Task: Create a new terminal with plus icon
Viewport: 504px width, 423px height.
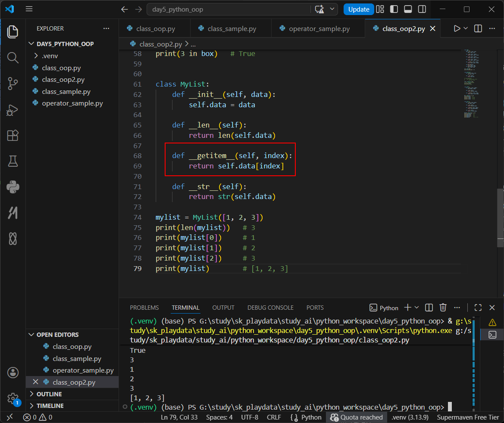Action: point(407,308)
